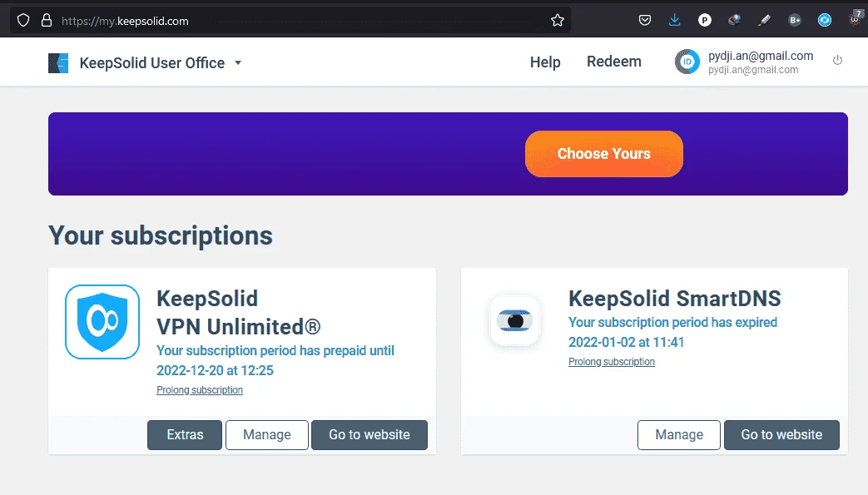Click the pen-shaped extension icon
868x495 pixels.
[x=765, y=21]
